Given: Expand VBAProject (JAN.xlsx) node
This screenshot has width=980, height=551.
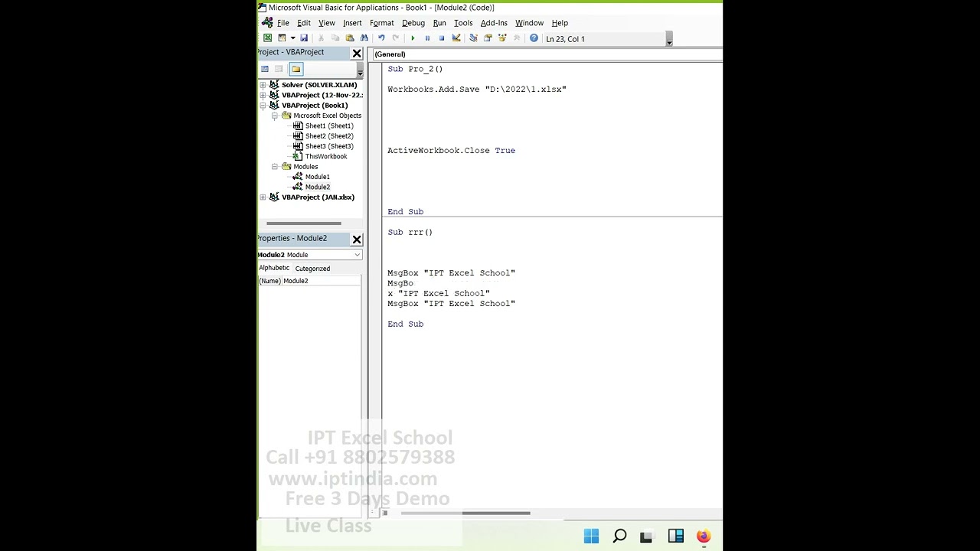Looking at the screenshot, I should coord(263,197).
